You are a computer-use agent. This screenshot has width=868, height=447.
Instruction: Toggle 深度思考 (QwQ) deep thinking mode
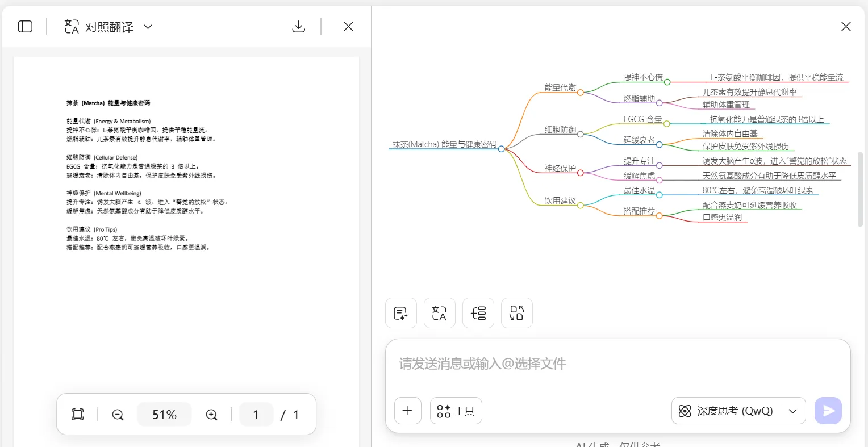728,411
